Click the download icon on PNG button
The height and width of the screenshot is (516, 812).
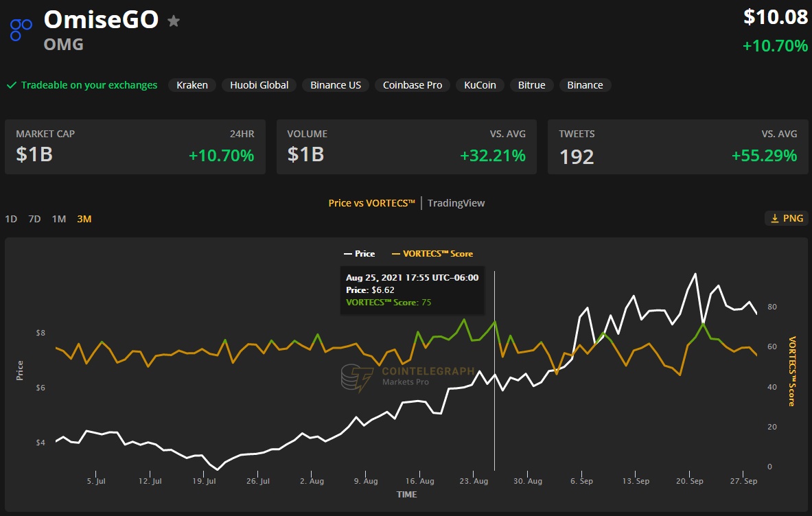pos(775,218)
